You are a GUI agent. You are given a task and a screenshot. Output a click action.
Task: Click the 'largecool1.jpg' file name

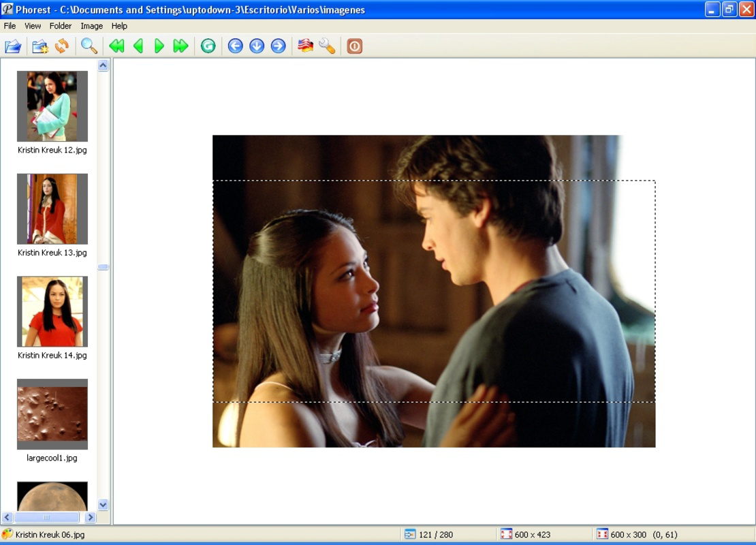52,458
